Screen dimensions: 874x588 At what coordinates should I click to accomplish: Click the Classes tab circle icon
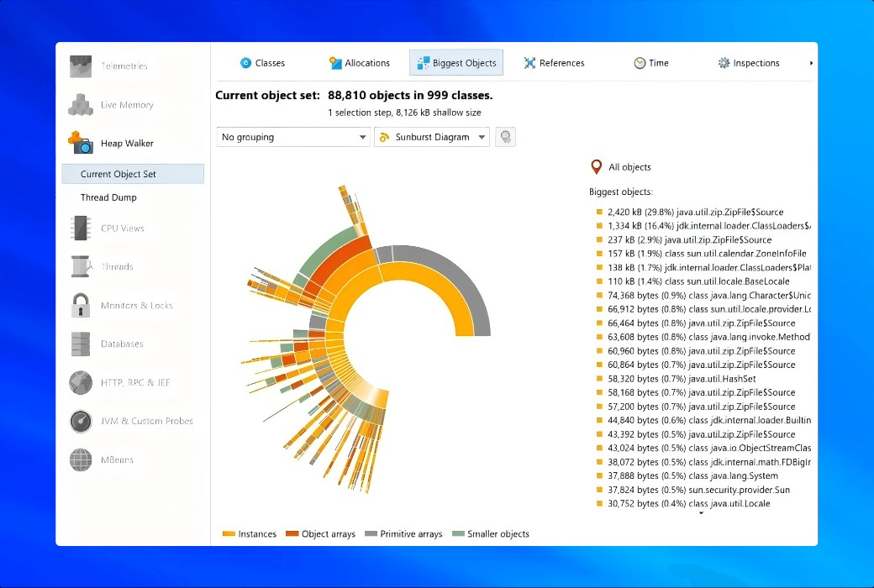pyautogui.click(x=245, y=63)
